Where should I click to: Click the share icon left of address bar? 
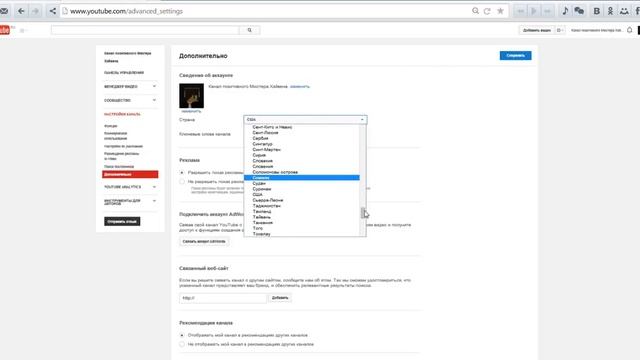tap(52, 11)
